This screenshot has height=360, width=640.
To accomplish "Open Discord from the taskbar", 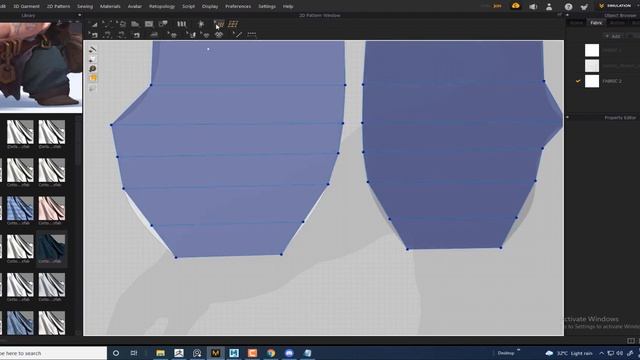I will click(289, 353).
